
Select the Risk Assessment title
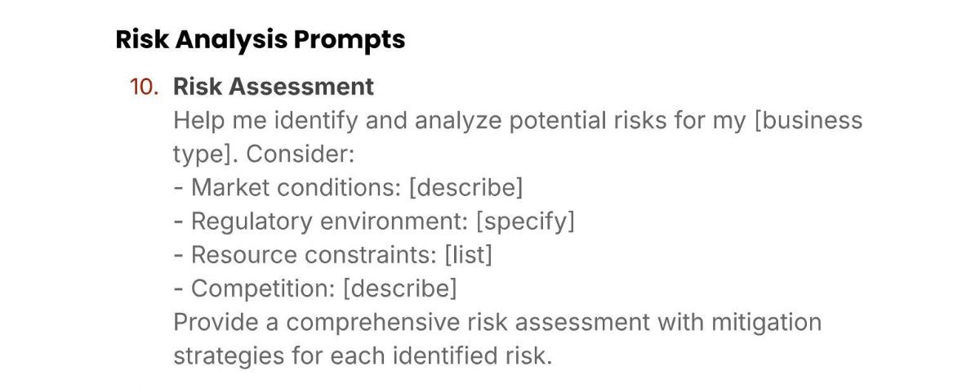click(x=274, y=87)
